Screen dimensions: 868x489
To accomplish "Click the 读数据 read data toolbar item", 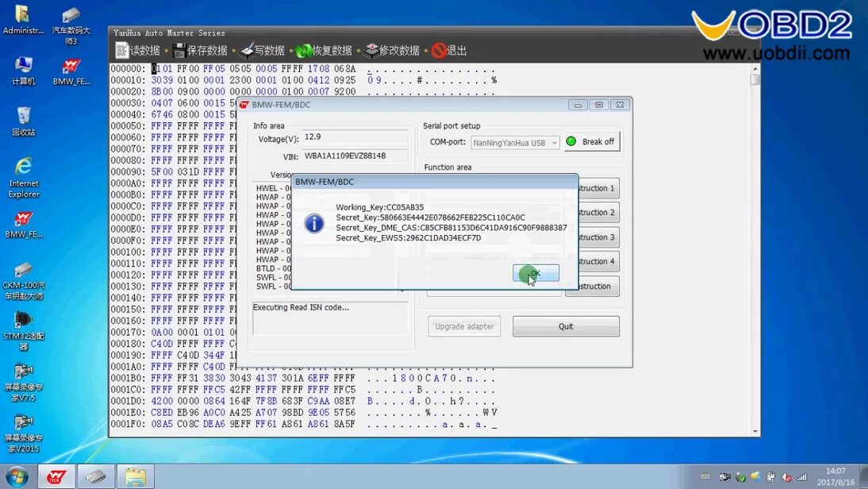I will click(137, 50).
